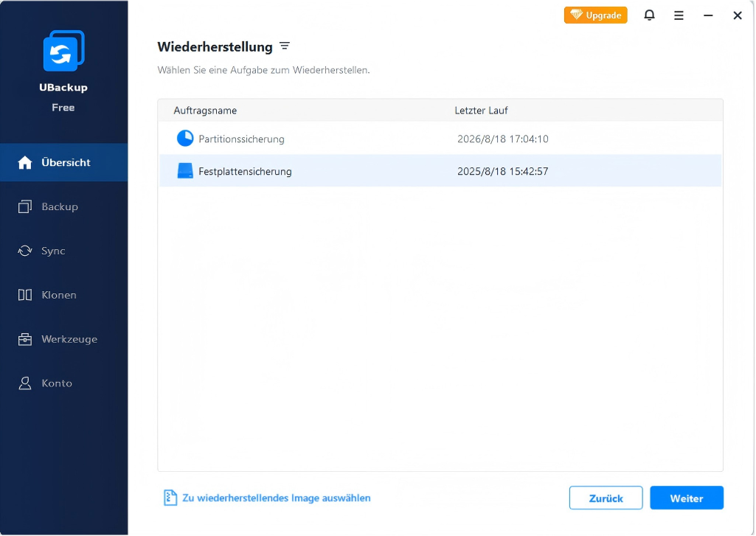The image size is (756, 536).
Task: Open the notification bell
Action: (x=649, y=15)
